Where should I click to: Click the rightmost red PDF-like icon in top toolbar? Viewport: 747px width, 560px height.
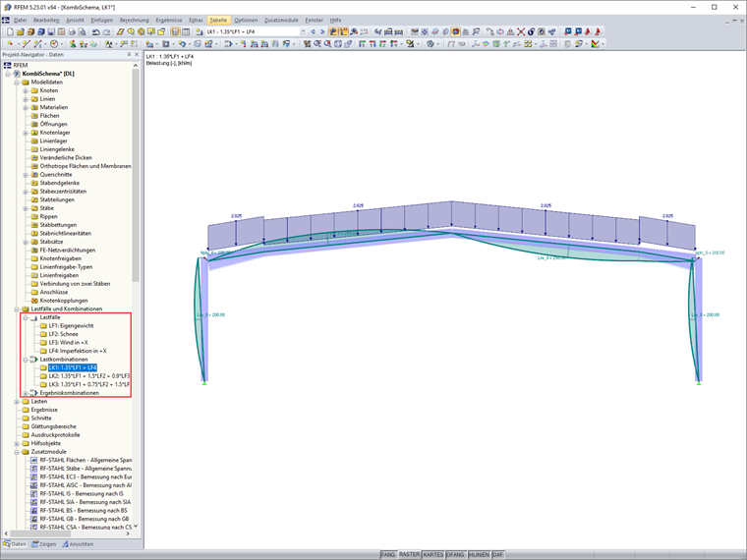[599, 31]
